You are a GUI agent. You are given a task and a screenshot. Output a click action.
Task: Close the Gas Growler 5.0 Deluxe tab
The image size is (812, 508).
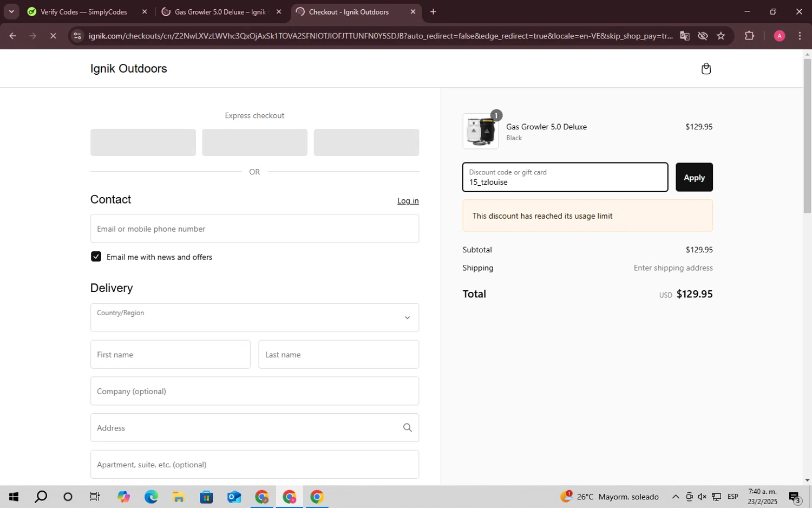[x=279, y=11]
